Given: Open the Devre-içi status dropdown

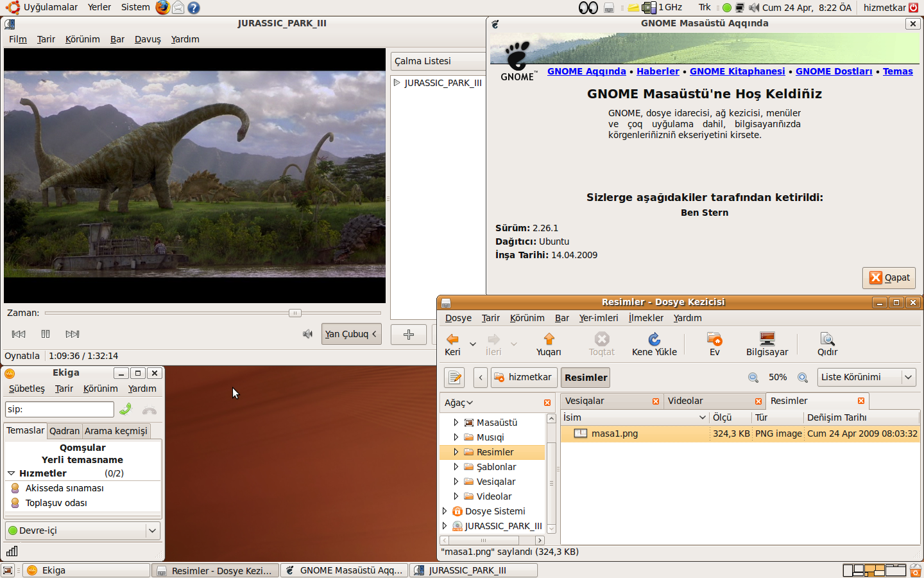Looking at the screenshot, I should pos(82,530).
